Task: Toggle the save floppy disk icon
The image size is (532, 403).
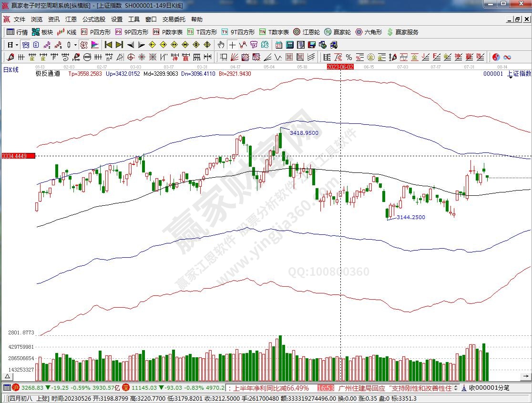Action: [x=311, y=45]
